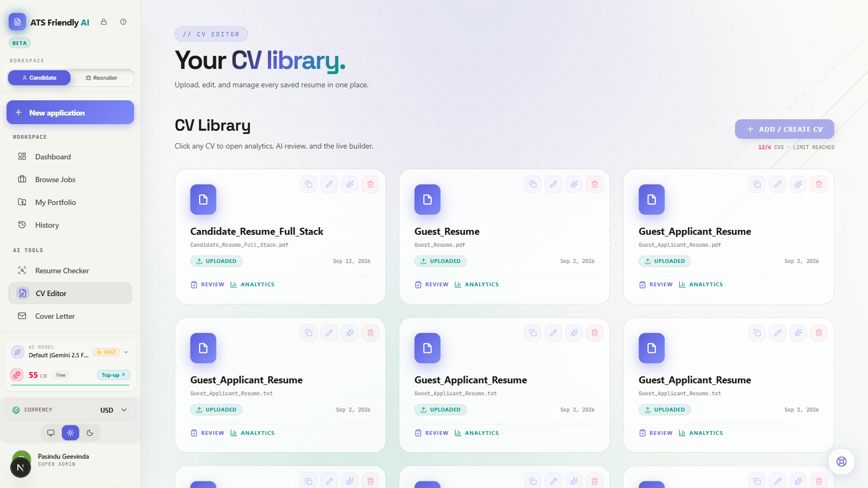Screen dimensions: 868x488
Task: Select light theme sun icon
Action: coord(71,433)
